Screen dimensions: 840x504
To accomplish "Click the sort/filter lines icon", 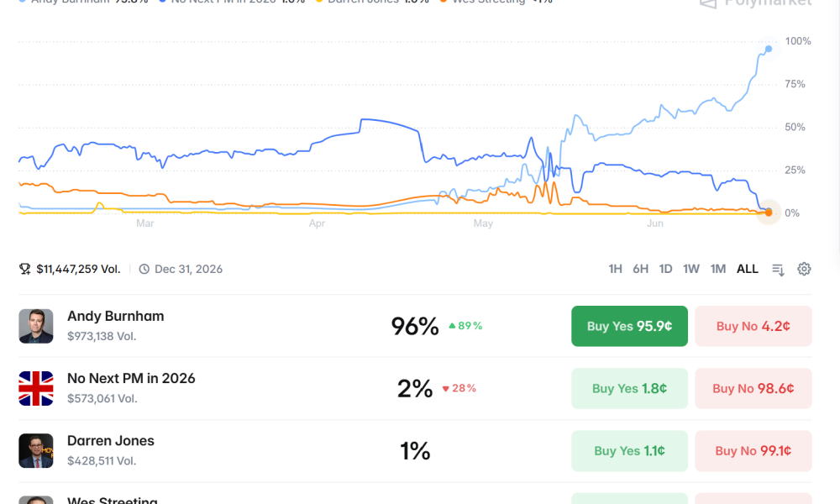I will tap(778, 270).
